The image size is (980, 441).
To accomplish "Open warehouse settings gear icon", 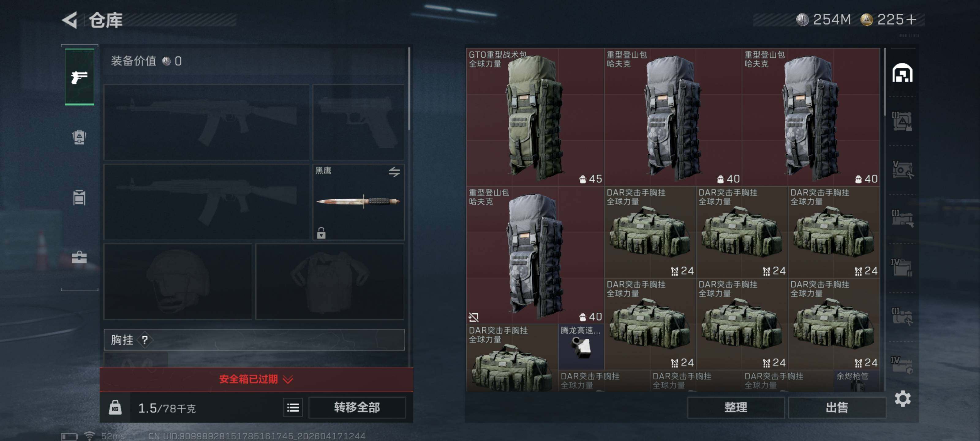I will point(903,399).
